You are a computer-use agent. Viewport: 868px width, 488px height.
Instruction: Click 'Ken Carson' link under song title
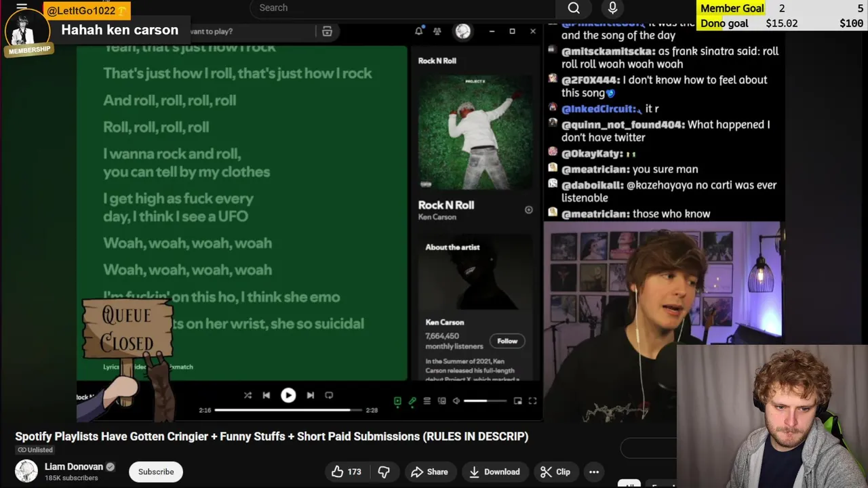437,218
